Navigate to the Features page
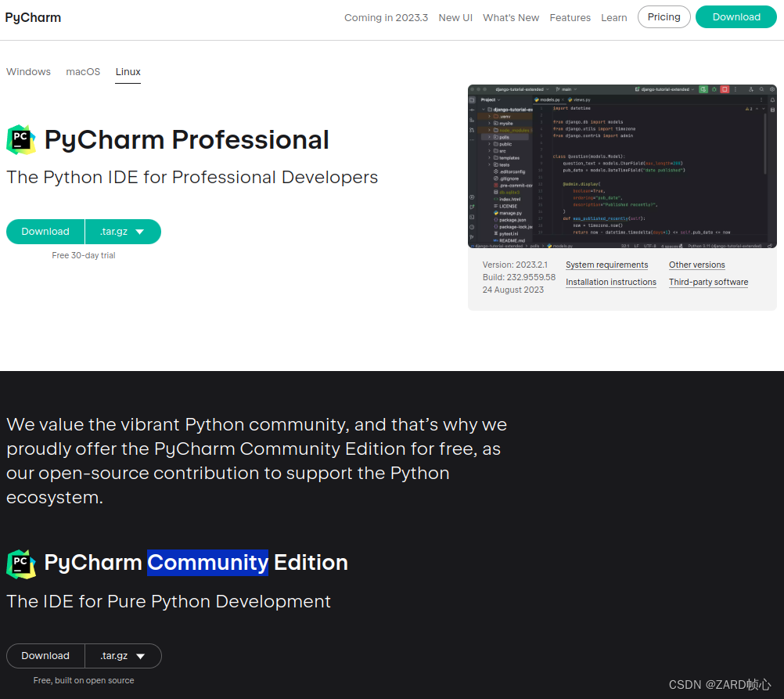The image size is (784, 699). point(570,17)
